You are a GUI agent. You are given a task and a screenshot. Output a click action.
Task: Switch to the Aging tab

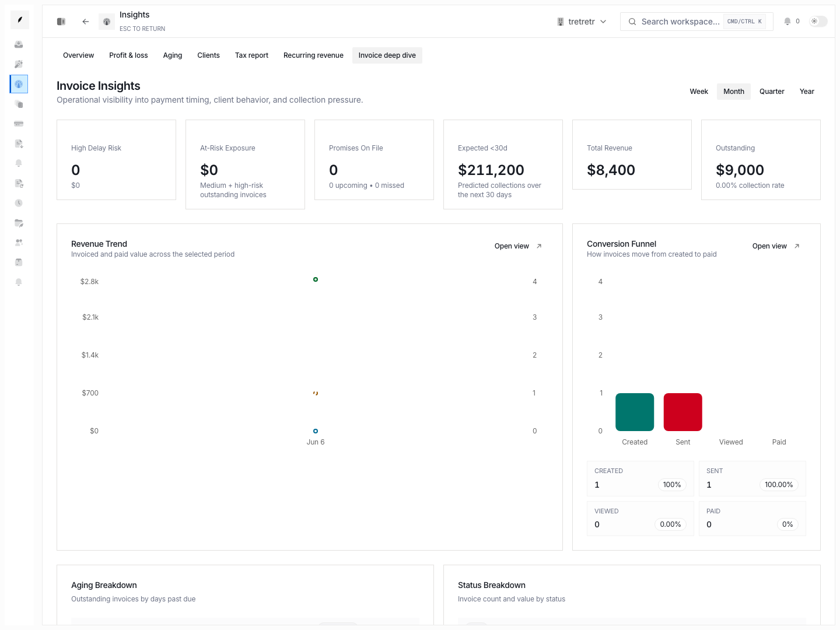173,55
